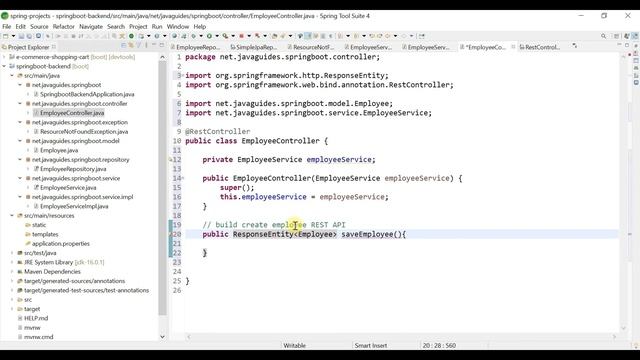Select Employee.java in the tree
640x360 pixels.
tap(59, 151)
